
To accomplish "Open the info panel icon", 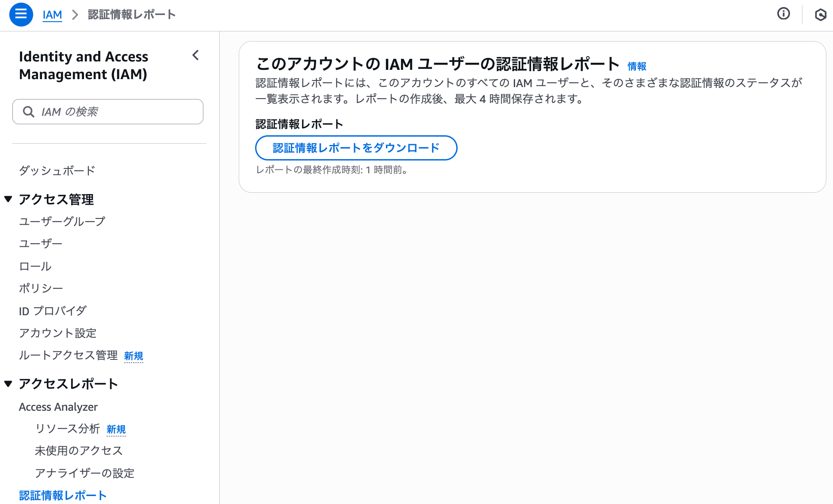I will [783, 14].
